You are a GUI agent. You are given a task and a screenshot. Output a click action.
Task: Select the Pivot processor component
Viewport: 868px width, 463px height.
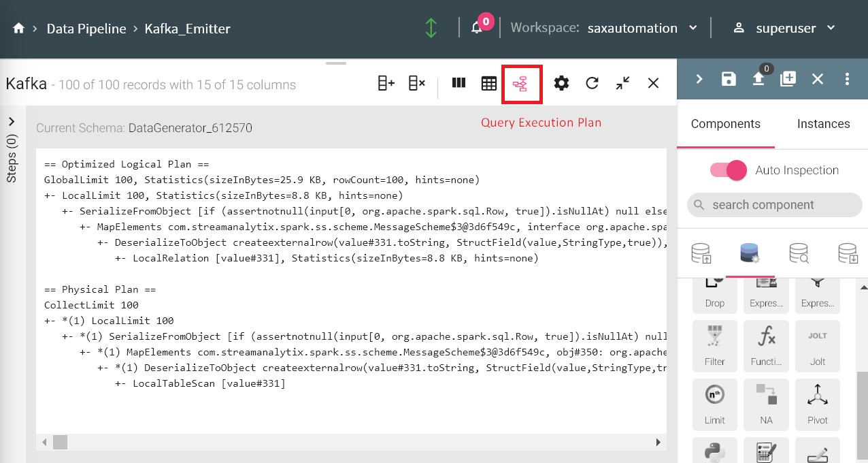[818, 404]
